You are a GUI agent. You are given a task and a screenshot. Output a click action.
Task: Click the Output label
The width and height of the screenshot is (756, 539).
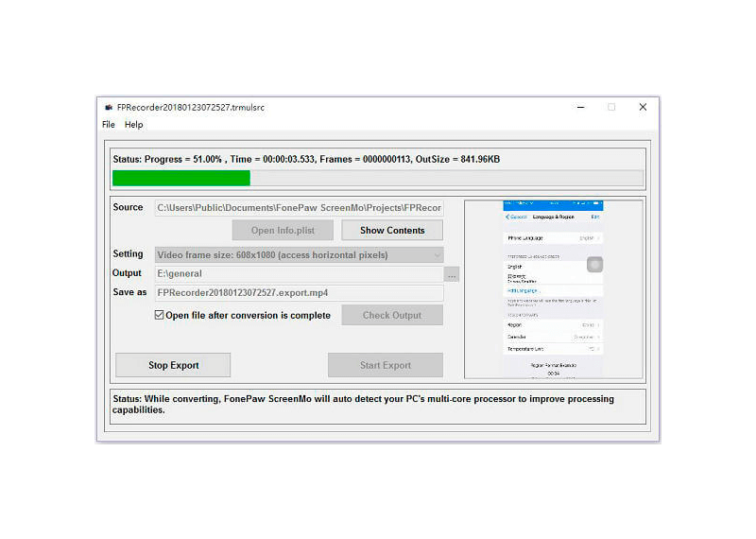coord(127,273)
